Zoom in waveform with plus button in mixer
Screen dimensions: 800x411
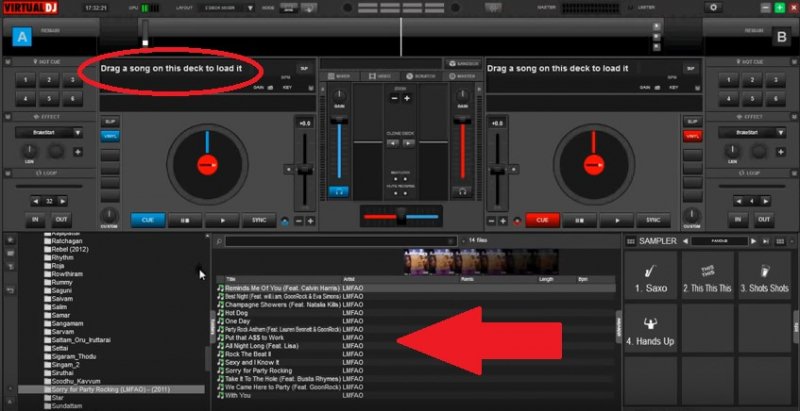click(407, 98)
